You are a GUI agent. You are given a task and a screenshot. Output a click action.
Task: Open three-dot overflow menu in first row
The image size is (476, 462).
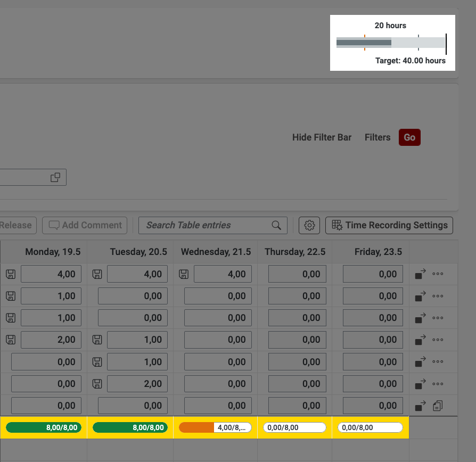click(x=438, y=274)
